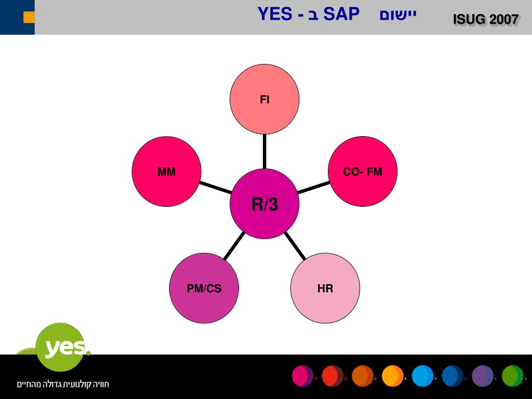The image size is (532, 399).
Task: Click the green sphere in the footer
Action: (513, 376)
